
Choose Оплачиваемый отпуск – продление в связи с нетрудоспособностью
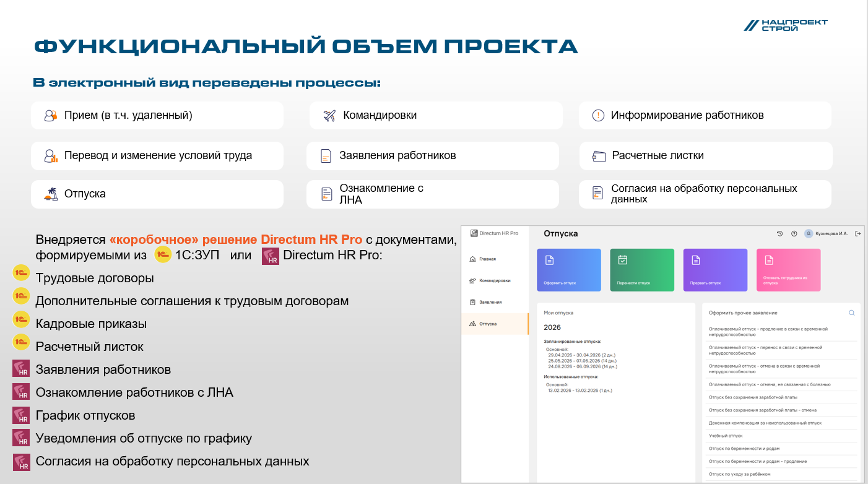[x=783, y=332]
